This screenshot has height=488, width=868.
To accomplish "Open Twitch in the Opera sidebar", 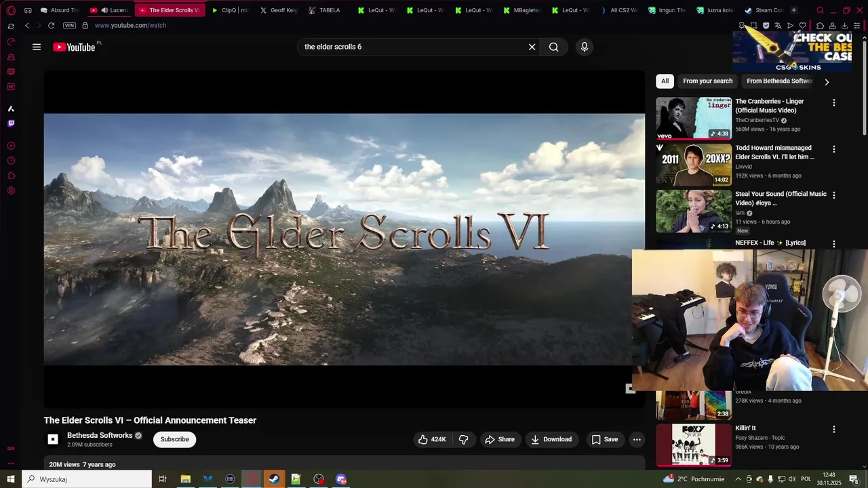I will pyautogui.click(x=11, y=123).
